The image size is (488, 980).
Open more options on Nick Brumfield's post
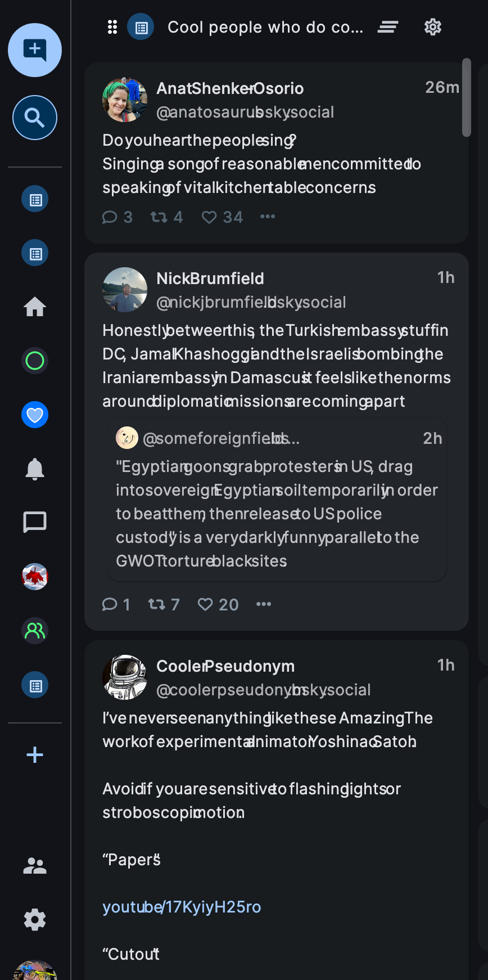point(264,604)
